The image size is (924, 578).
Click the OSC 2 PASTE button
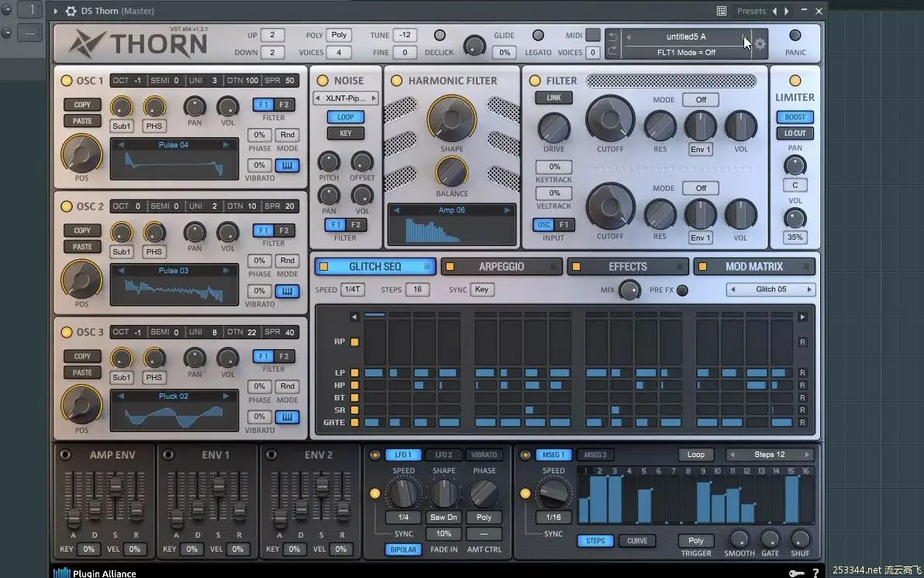[82, 247]
